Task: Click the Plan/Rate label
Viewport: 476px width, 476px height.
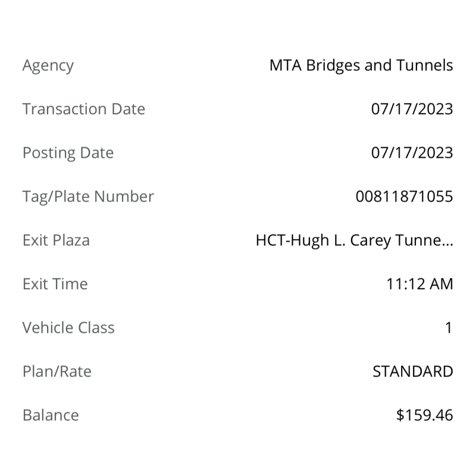Action: click(x=57, y=372)
